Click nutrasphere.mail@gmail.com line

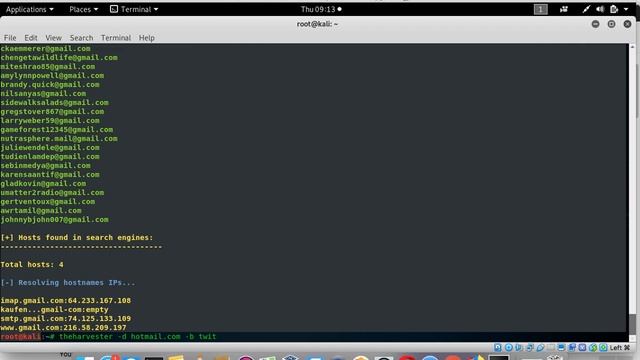[59, 138]
